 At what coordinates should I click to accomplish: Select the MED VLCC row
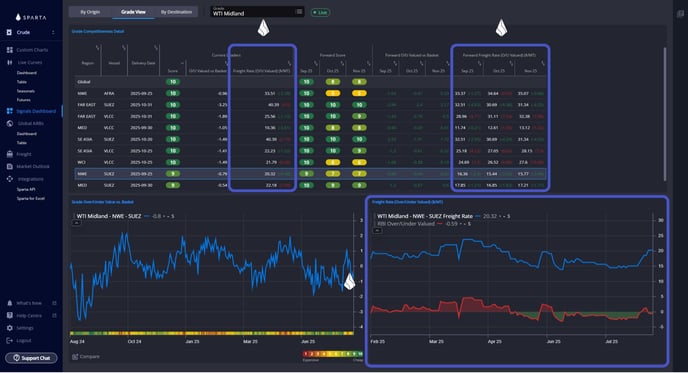click(x=310, y=128)
